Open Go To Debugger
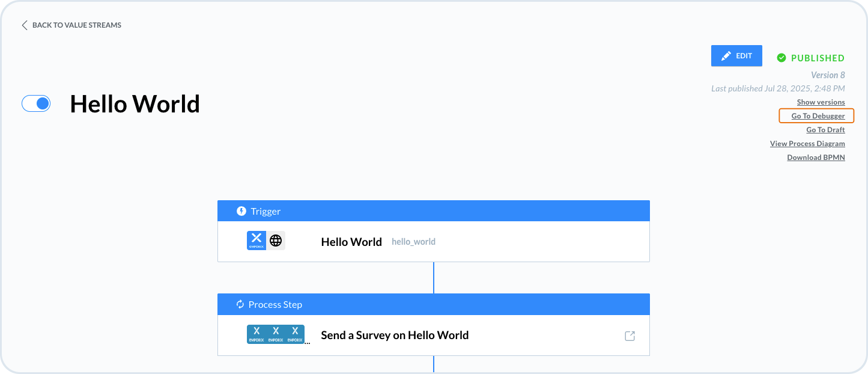Viewport: 868px width, 374px height. tap(818, 116)
